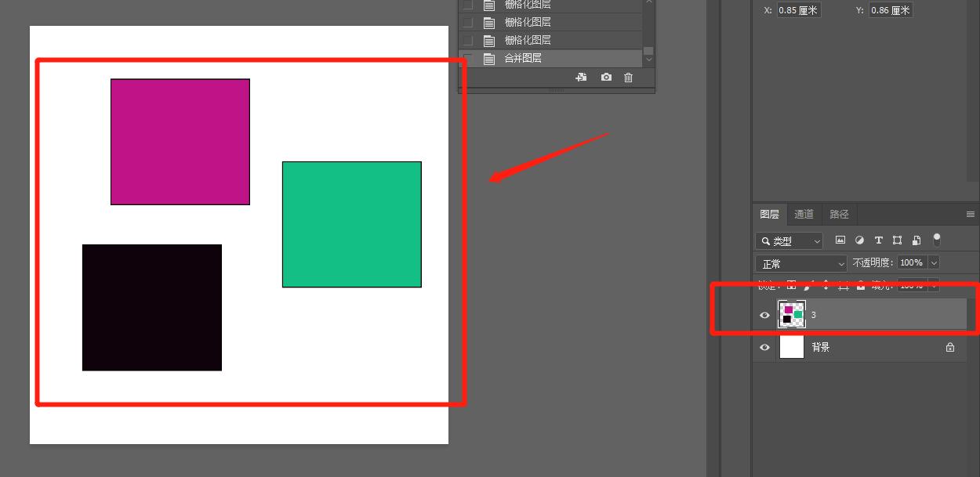Open the Layers panel flyout menu
The width and height of the screenshot is (980, 477).
[971, 214]
